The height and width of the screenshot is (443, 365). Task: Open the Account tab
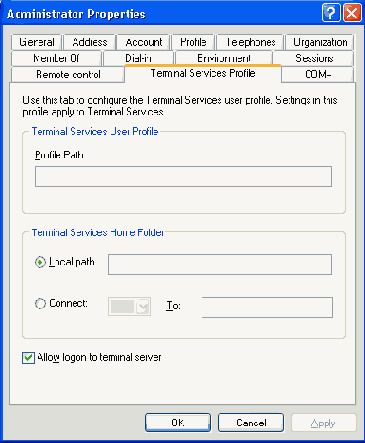(x=144, y=42)
